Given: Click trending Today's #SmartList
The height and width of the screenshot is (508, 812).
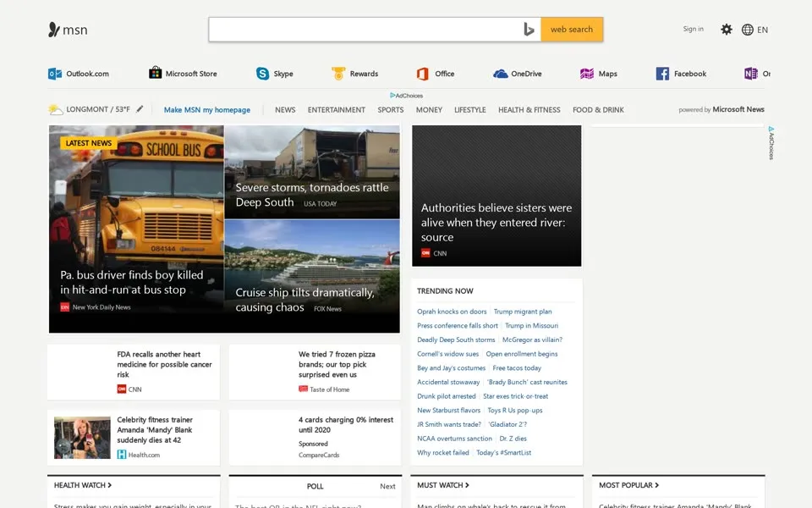Looking at the screenshot, I should pyautogui.click(x=503, y=452).
